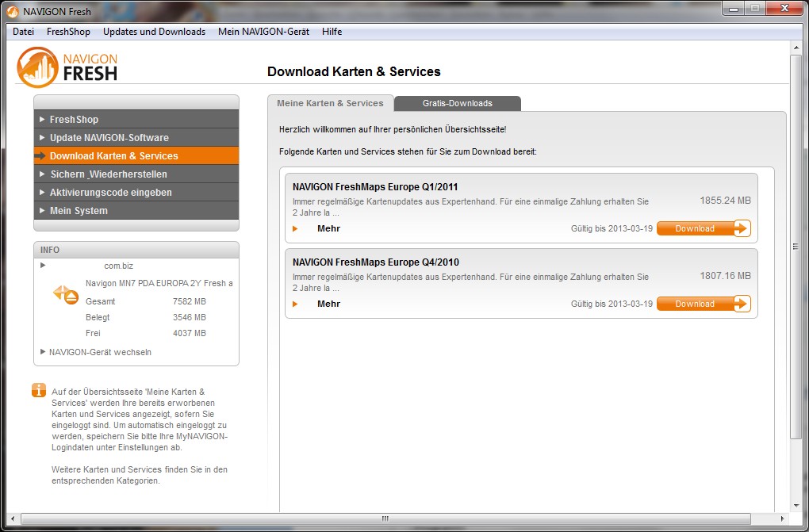This screenshot has height=532, width=809.
Task: Open Sichern_Wiederherstellen in sidebar
Action: tap(136, 174)
